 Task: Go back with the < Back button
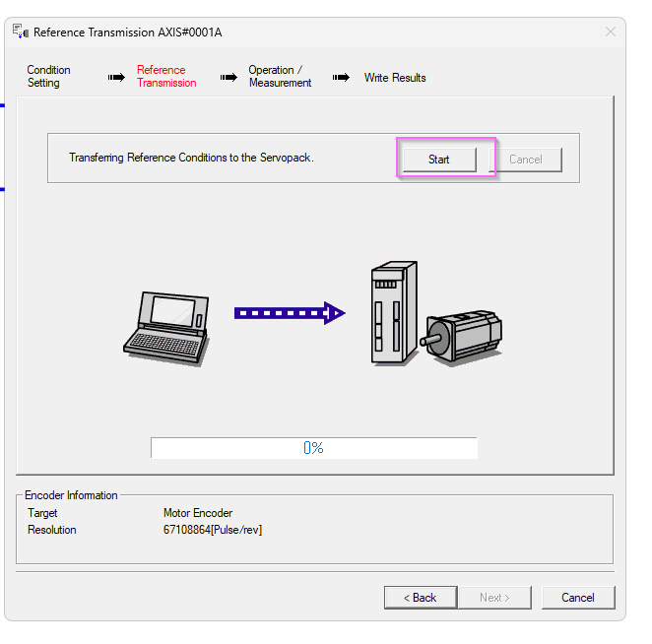tap(421, 598)
